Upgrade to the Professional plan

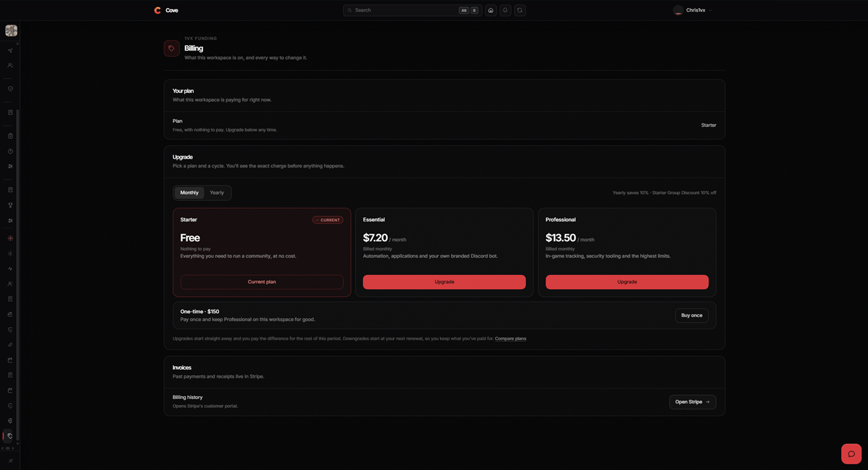627,282
